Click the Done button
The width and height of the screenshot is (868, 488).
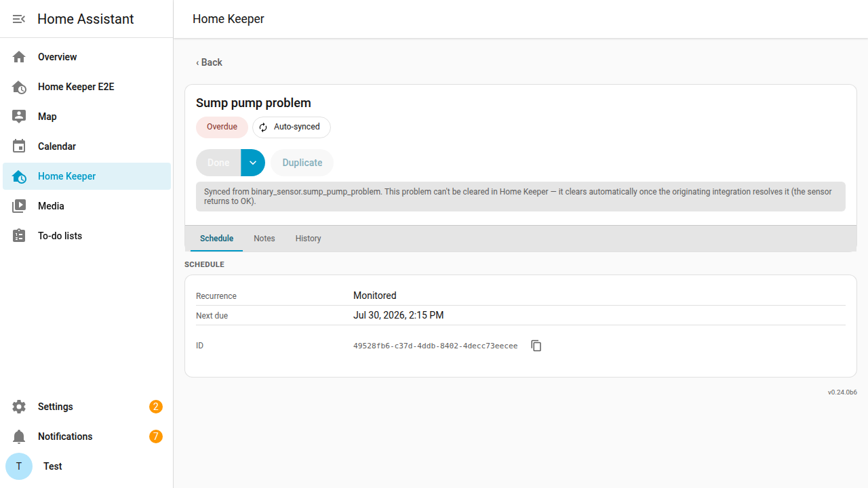click(x=218, y=163)
